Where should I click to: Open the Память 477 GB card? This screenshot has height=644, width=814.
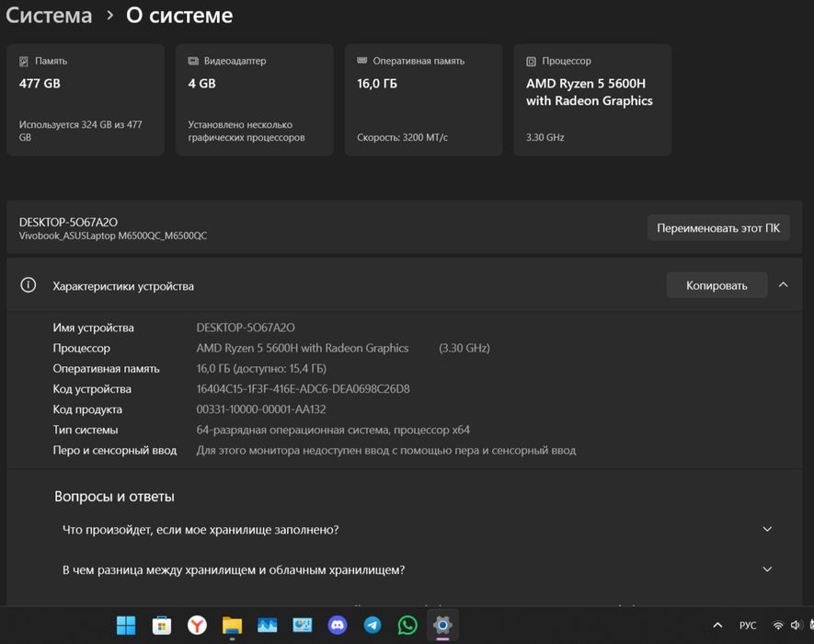coord(86,99)
